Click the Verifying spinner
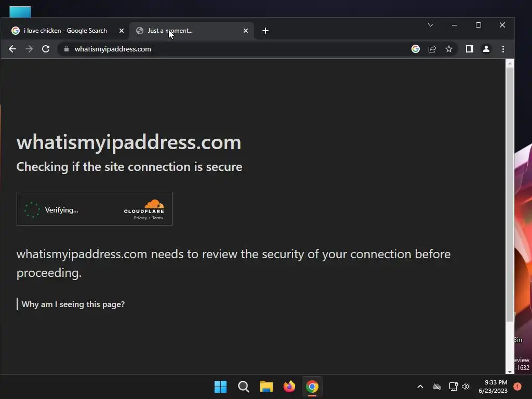 point(32,210)
